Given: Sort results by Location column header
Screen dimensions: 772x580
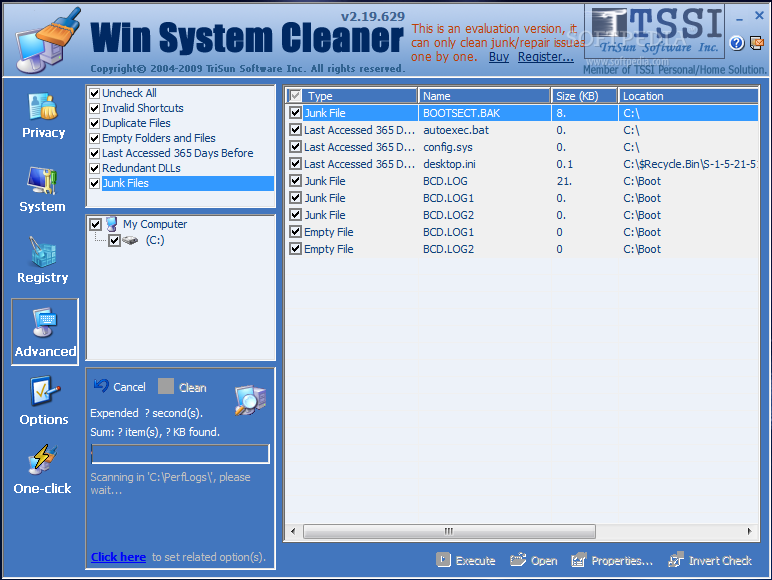Looking at the screenshot, I should pyautogui.click(x=688, y=96).
